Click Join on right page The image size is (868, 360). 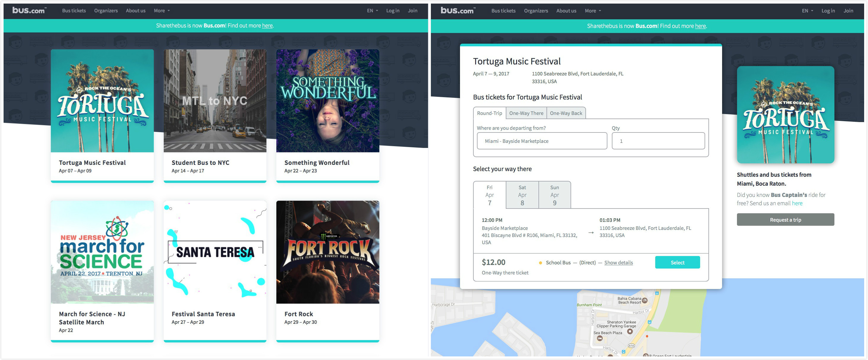(848, 11)
